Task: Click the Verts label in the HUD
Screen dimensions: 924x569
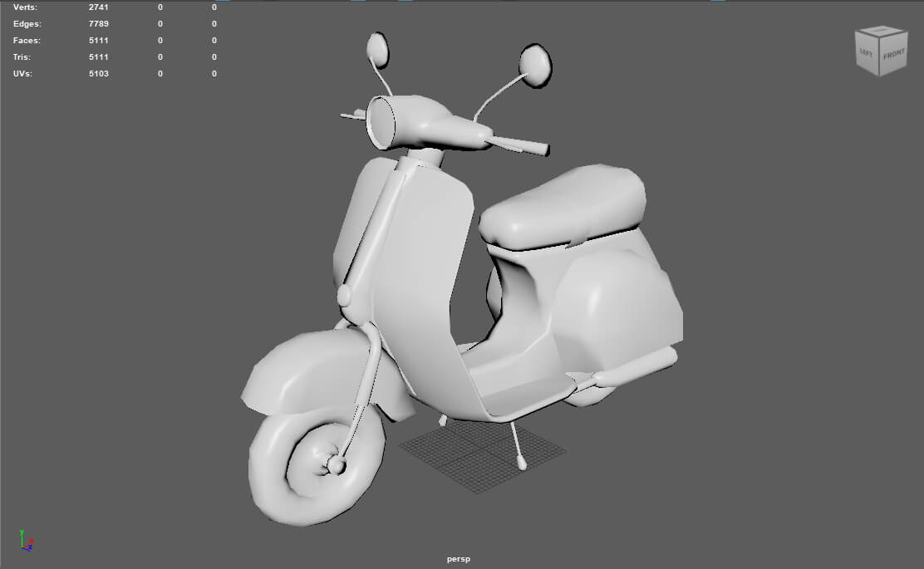Action: [25, 7]
